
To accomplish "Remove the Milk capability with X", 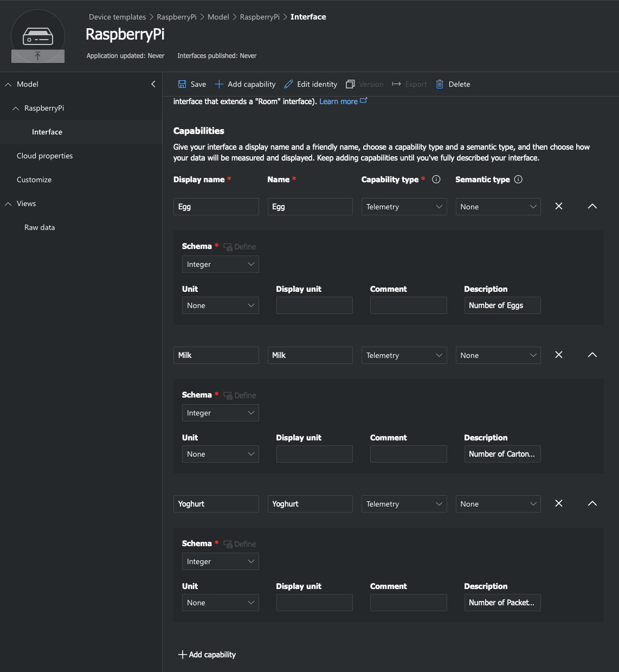I will pyautogui.click(x=559, y=355).
